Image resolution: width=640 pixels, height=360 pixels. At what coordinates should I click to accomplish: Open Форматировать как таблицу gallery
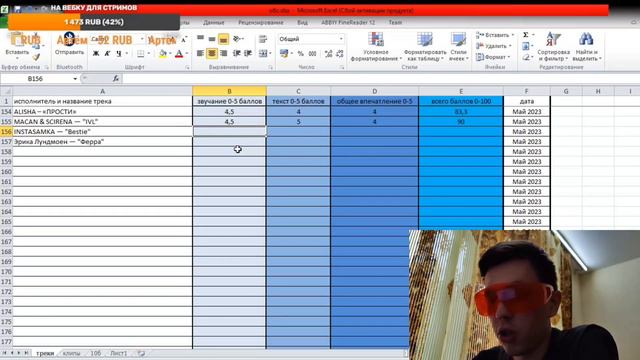coord(425,47)
